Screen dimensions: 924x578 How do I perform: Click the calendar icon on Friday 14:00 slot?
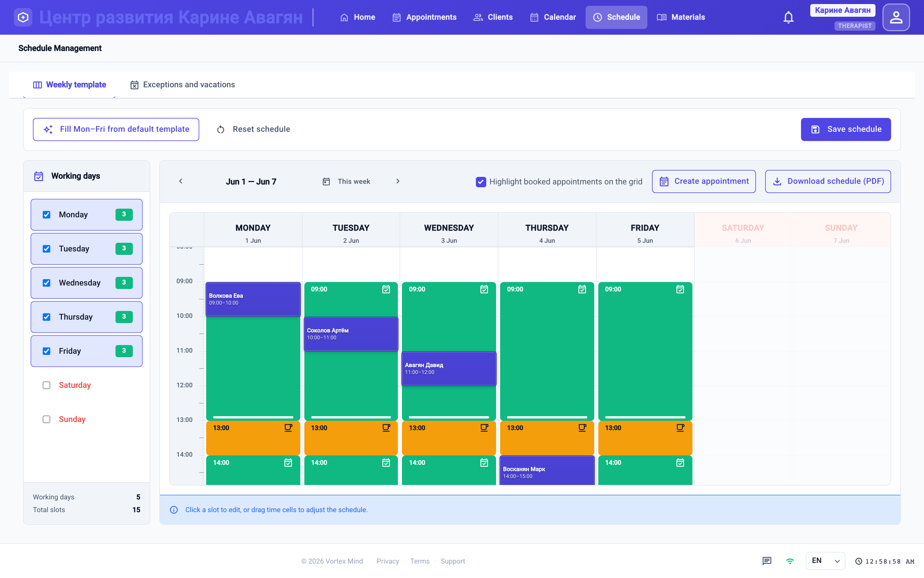coord(680,463)
